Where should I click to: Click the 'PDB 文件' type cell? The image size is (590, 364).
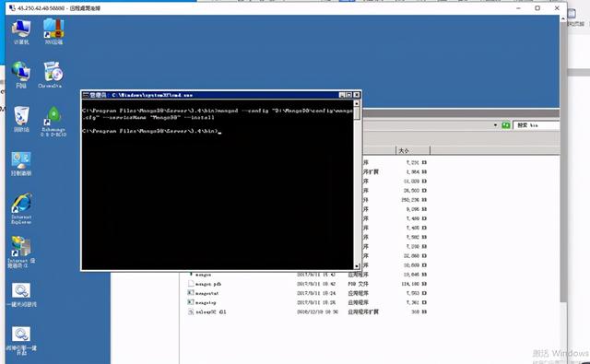pyautogui.click(x=358, y=284)
